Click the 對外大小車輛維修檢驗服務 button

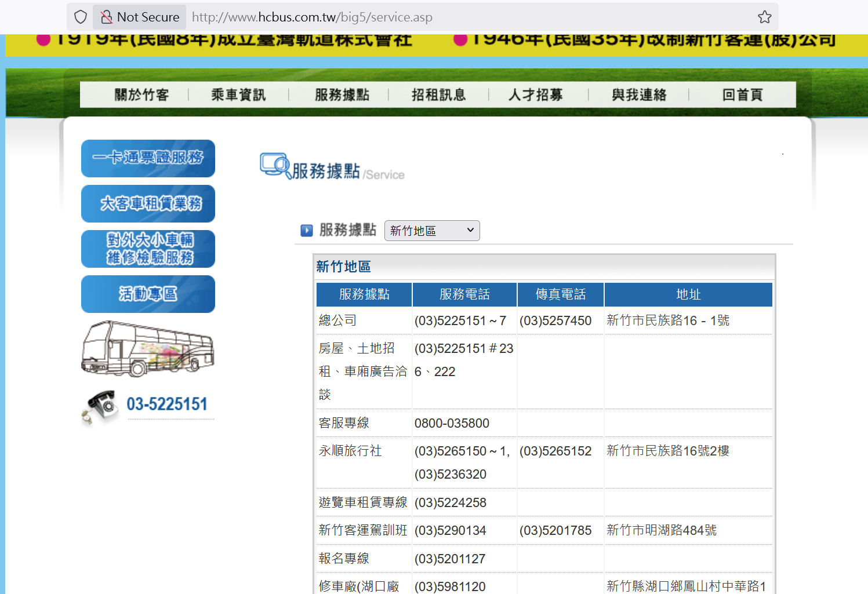pos(148,249)
